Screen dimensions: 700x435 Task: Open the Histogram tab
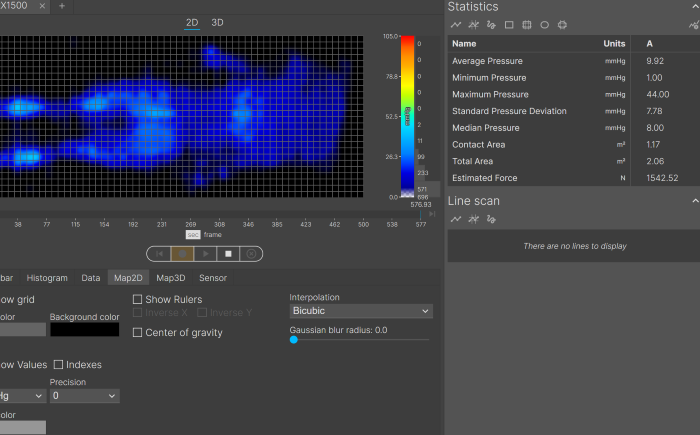pos(47,278)
